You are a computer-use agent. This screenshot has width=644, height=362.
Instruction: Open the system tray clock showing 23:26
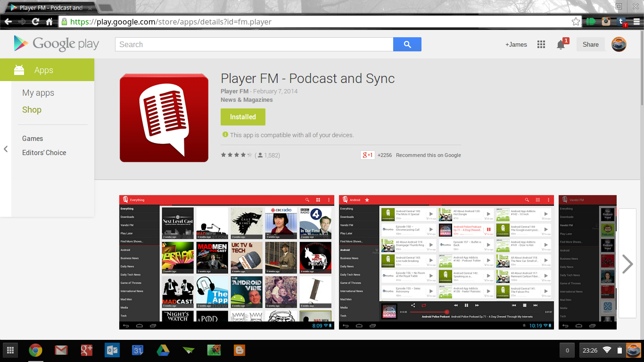(x=590, y=350)
